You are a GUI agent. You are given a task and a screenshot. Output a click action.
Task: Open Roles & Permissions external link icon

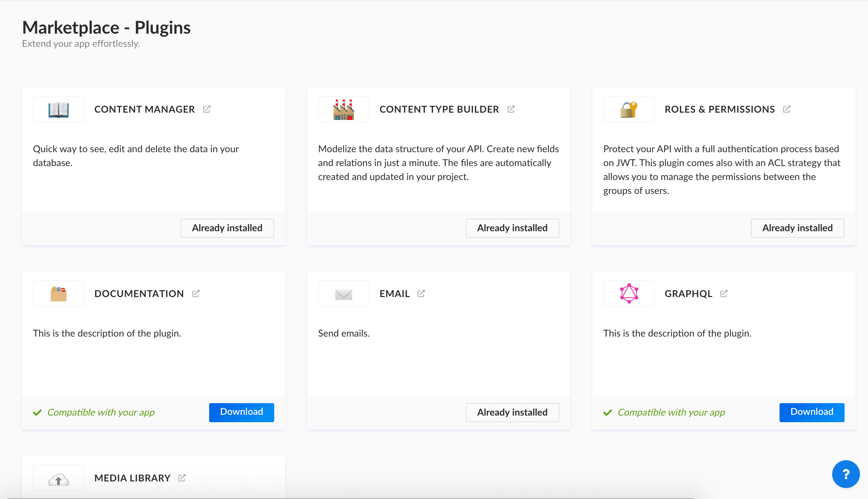tap(787, 109)
